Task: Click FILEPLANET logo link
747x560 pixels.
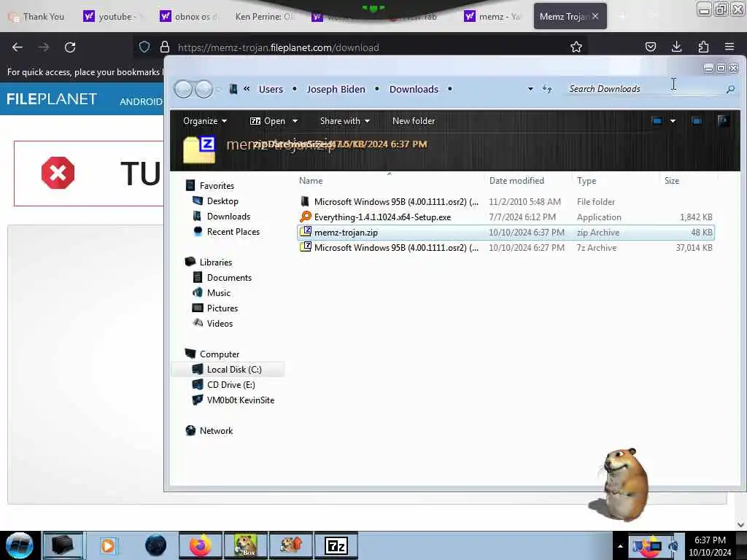Action: coord(52,99)
